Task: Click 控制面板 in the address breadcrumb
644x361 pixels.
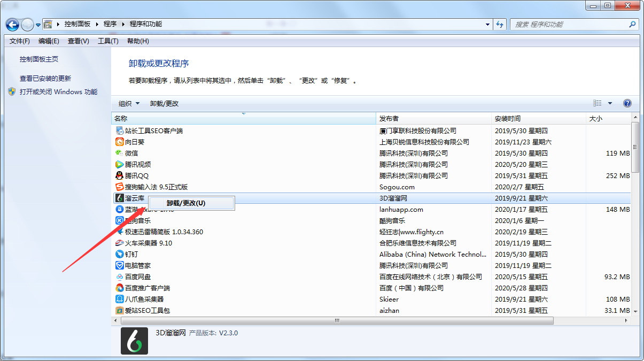Action: point(77,24)
